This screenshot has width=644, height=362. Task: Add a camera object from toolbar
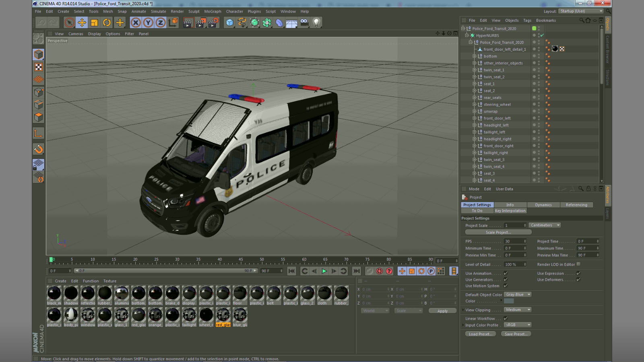pyautogui.click(x=304, y=23)
